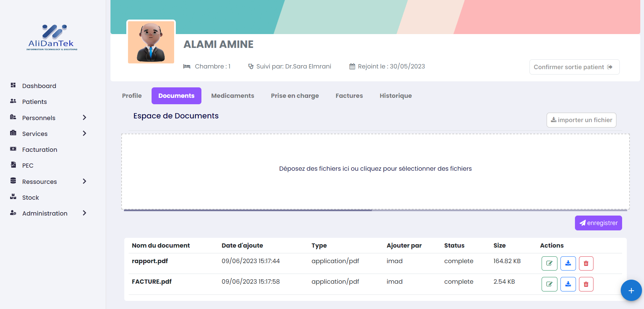This screenshot has height=309, width=644.
Task: Expand the Personnels submenu
Action: [84, 118]
